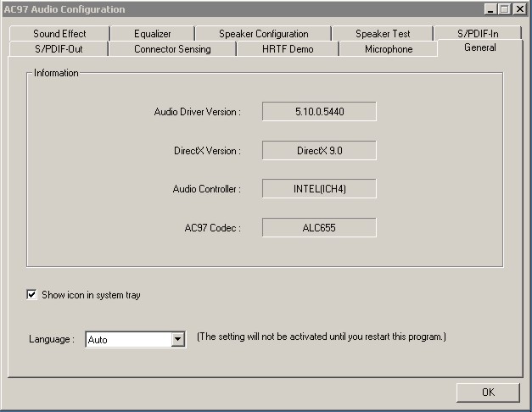Uncheck Show icon in system tray

click(31, 294)
